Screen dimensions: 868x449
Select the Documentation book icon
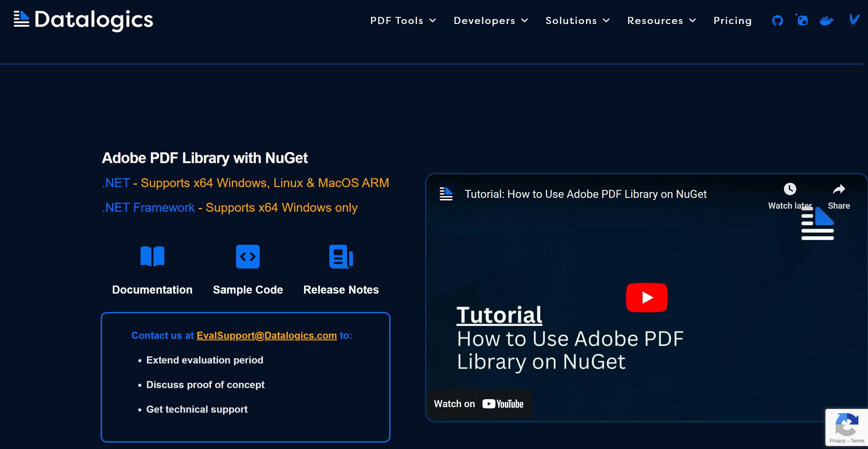coord(152,257)
